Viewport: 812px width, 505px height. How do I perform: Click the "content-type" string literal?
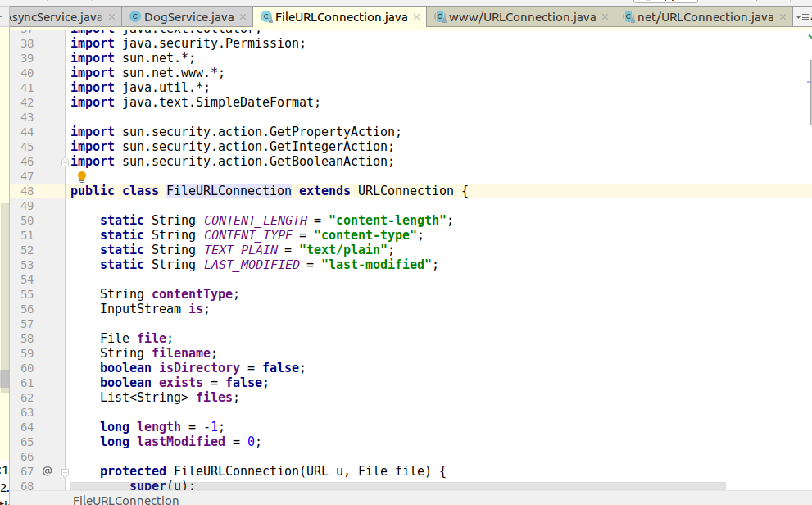click(x=365, y=235)
